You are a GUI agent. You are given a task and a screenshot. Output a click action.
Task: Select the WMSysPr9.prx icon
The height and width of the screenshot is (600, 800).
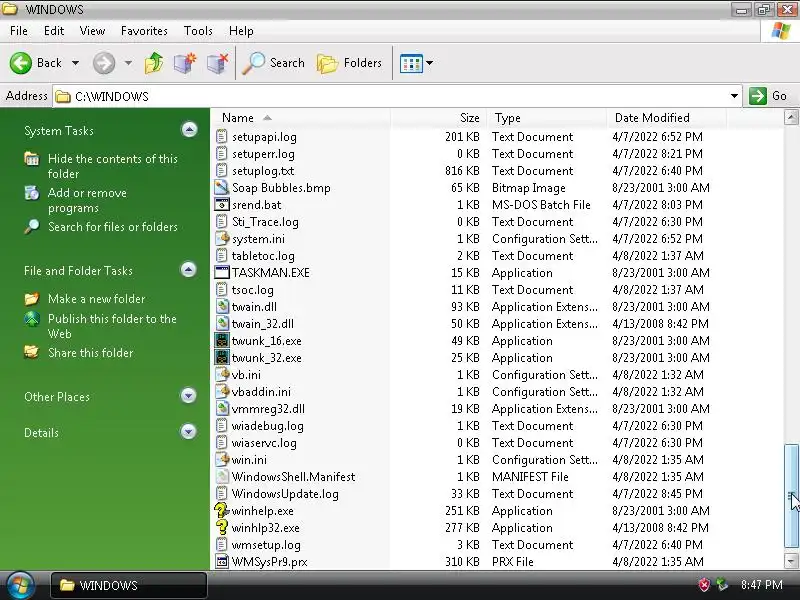pos(221,562)
